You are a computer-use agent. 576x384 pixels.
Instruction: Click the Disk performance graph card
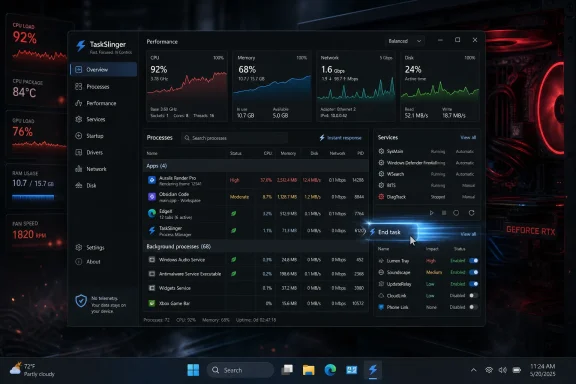click(440, 86)
